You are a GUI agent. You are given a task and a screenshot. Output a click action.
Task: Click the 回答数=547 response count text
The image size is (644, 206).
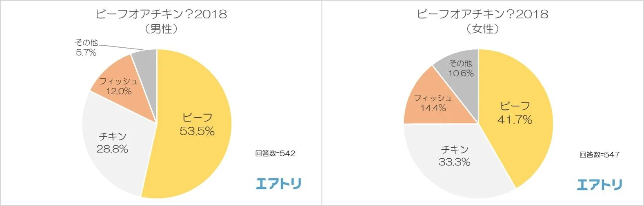600,155
